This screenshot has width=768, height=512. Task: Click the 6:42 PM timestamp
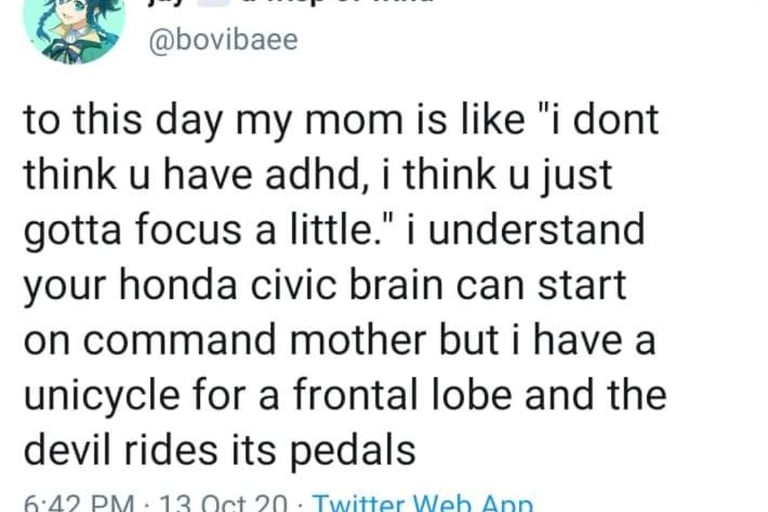tap(79, 505)
